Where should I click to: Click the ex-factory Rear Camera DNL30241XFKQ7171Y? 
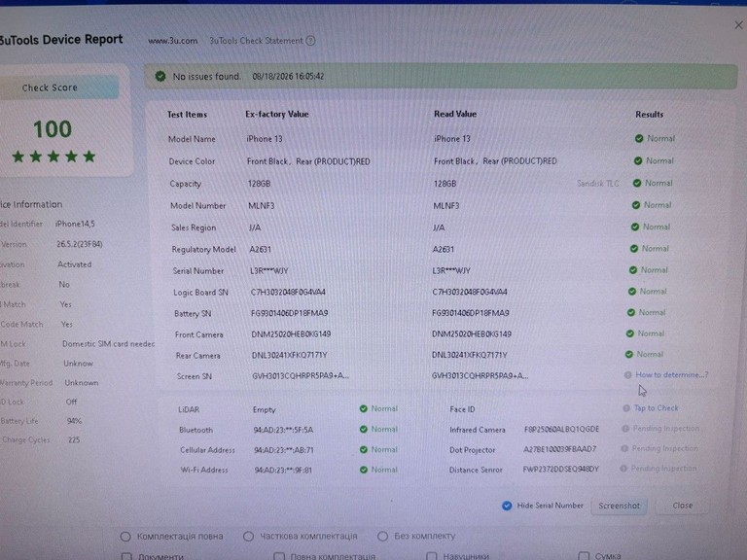pyautogui.click(x=290, y=355)
